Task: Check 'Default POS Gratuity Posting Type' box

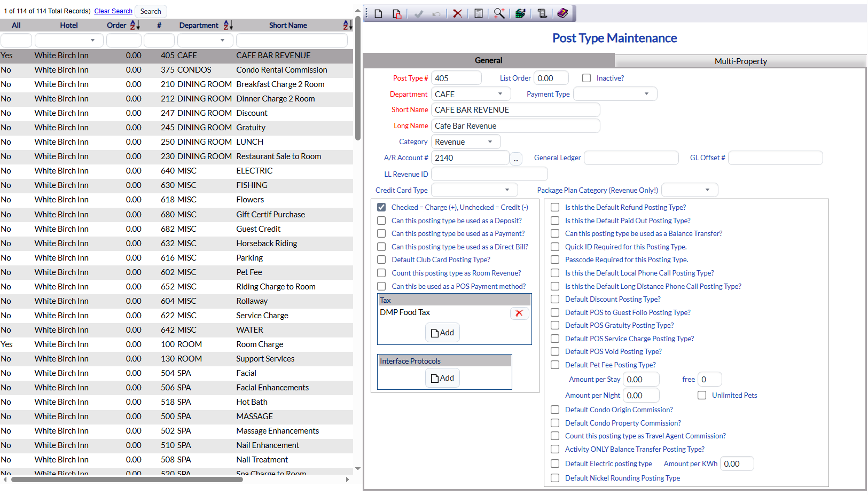Action: (555, 325)
